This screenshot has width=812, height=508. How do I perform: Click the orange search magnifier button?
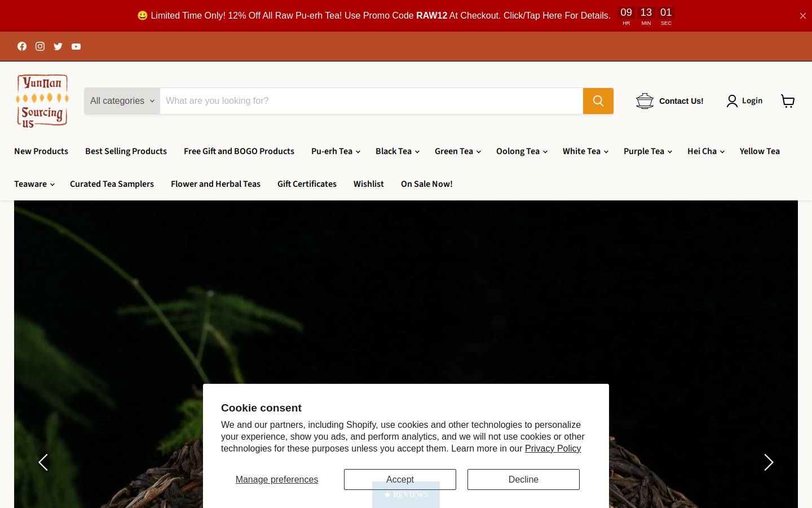pos(598,101)
